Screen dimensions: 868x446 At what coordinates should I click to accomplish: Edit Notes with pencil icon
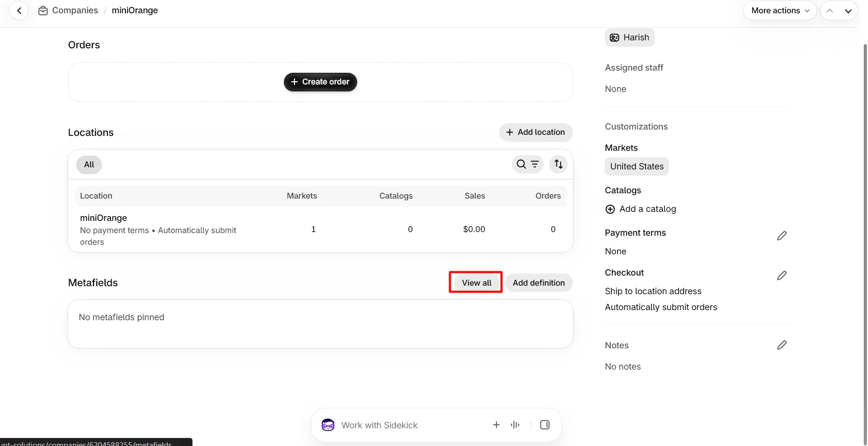click(x=782, y=345)
